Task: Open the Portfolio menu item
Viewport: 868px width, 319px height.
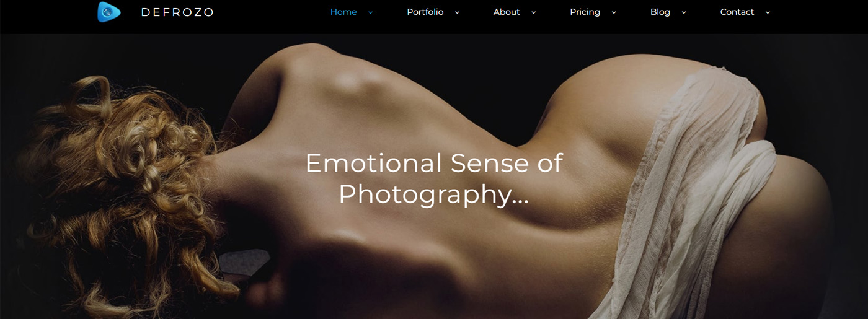Action: (x=425, y=12)
